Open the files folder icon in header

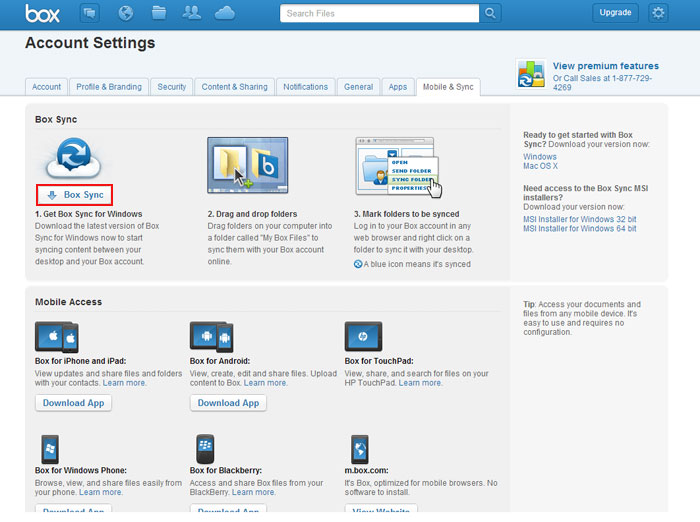(158, 13)
